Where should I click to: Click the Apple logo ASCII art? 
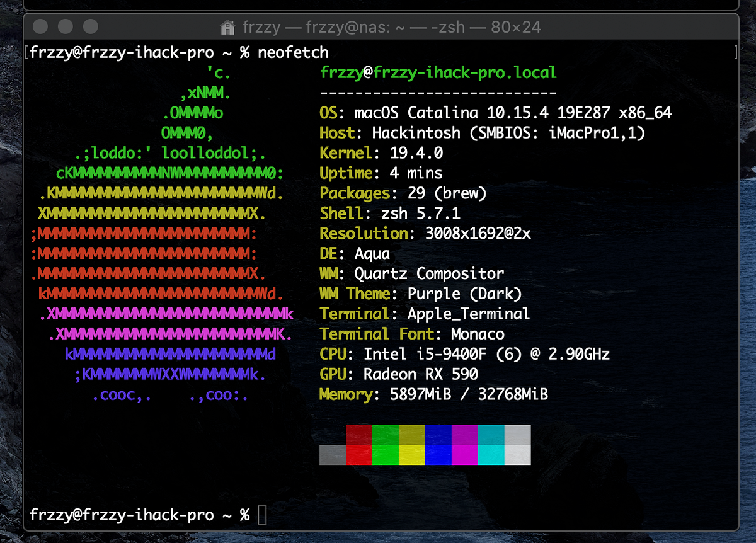[162, 234]
